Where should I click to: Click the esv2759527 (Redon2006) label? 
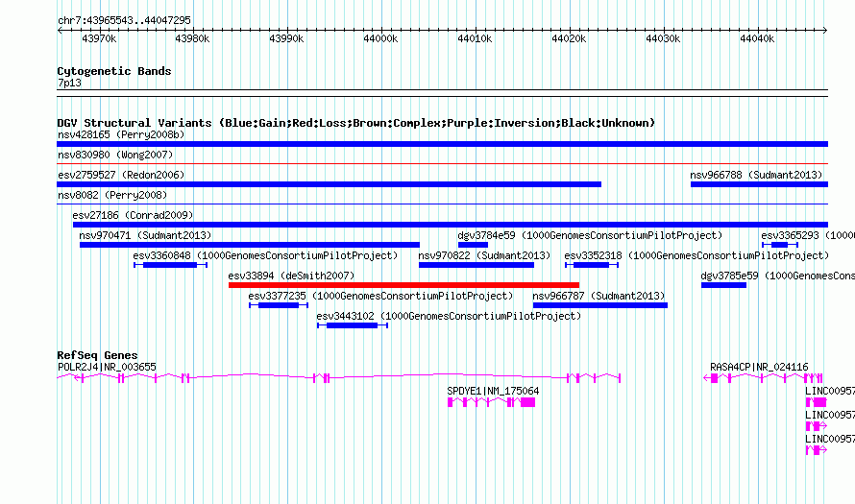(121, 175)
